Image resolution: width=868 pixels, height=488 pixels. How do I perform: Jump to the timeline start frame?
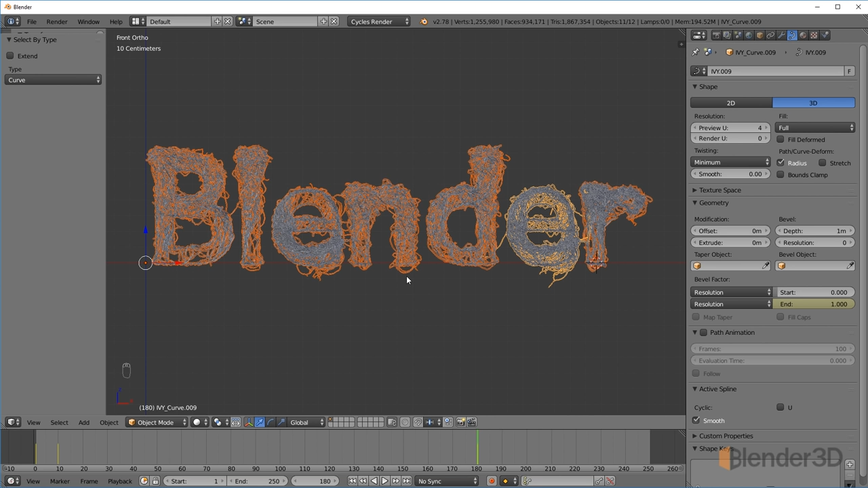[x=352, y=481]
